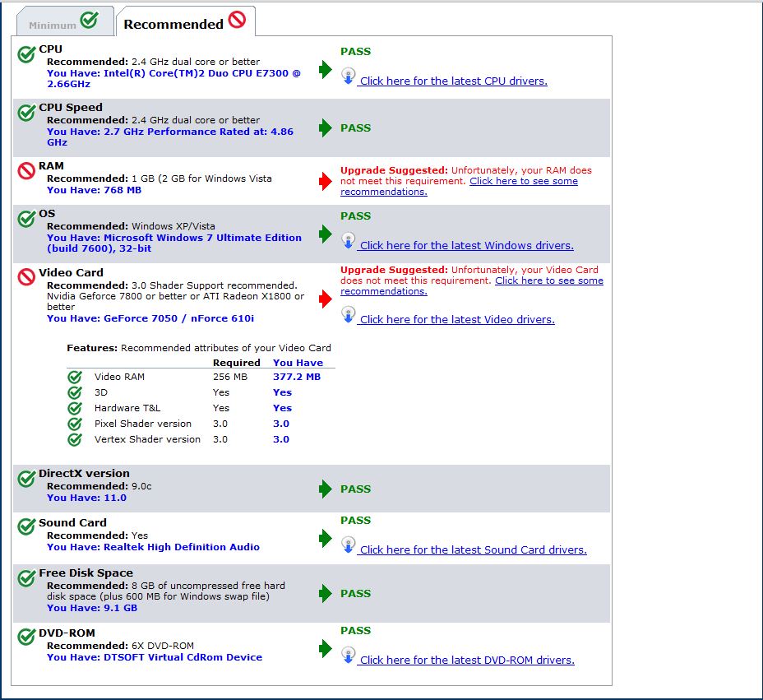Click 'You Have: DTSOFT Virtual CdRom Device'
Image resolution: width=763 pixels, height=700 pixels.
tap(155, 657)
